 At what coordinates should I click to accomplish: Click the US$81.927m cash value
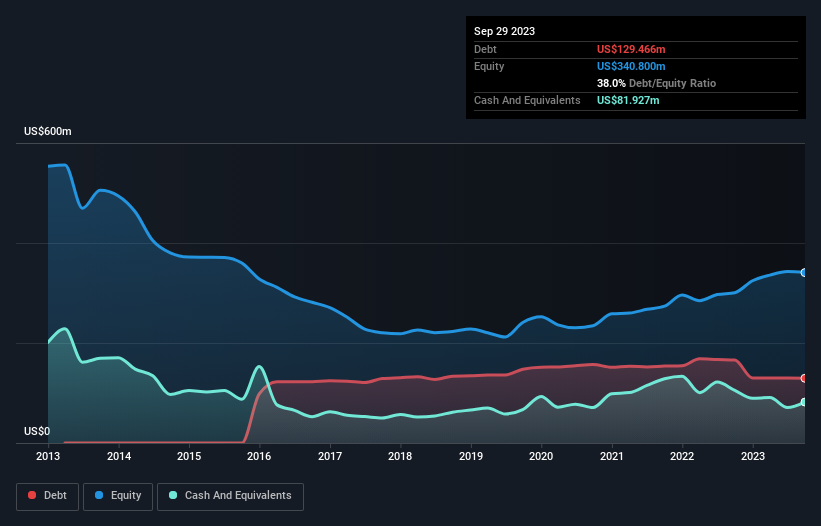628,100
